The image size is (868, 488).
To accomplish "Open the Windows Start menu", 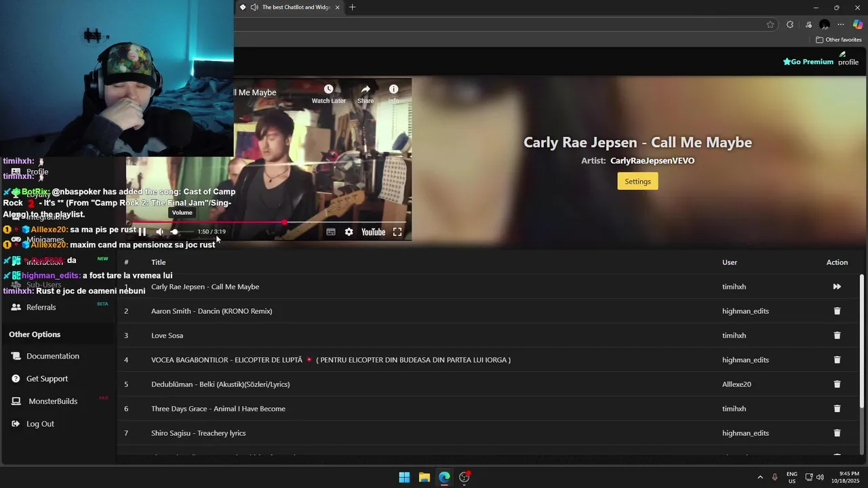I will (404, 477).
